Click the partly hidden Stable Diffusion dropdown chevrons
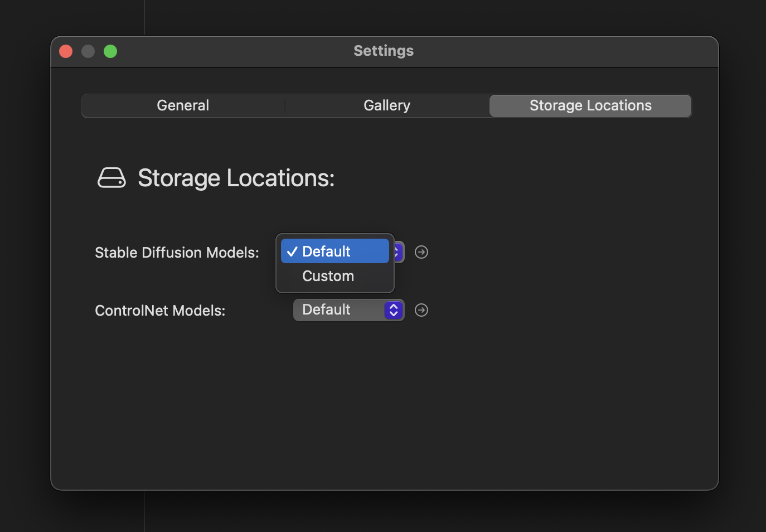Viewport: 766px width, 532px height. pos(399,252)
